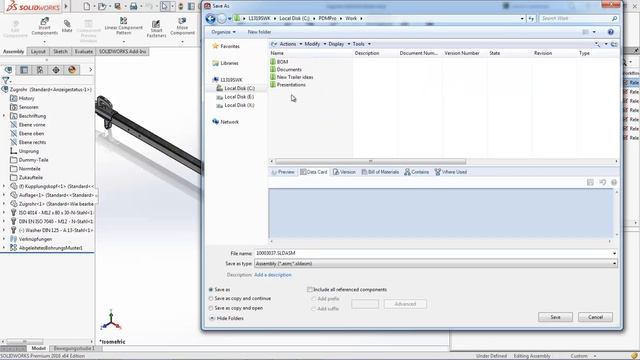Click the Mate tool in Assembly ribbon

[x=67, y=27]
